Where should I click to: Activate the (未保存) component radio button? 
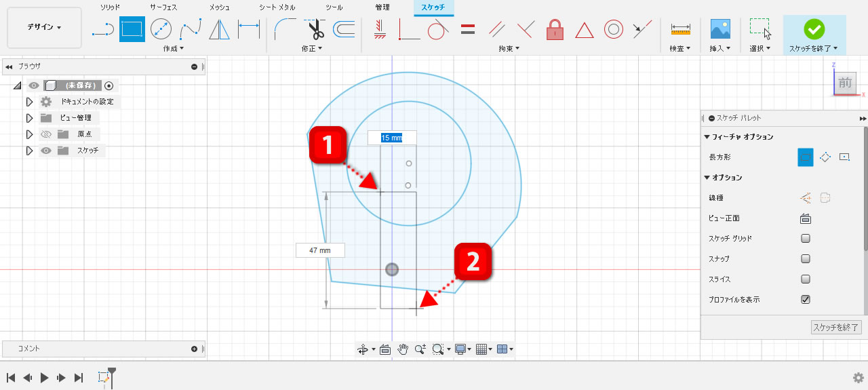coord(108,85)
